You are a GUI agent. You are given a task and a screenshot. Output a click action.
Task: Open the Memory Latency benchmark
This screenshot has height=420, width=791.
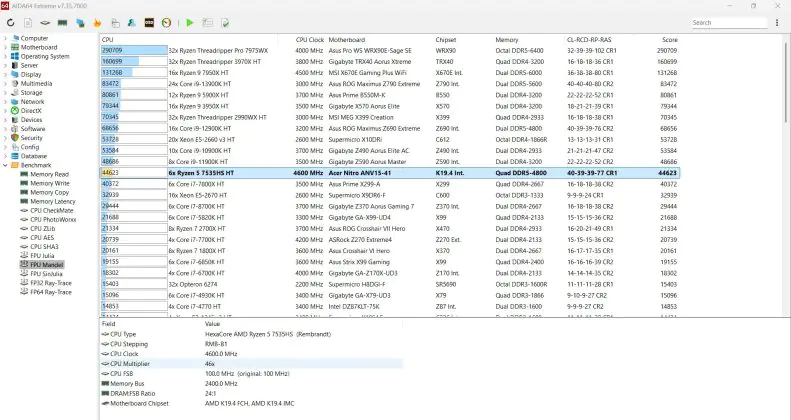[x=52, y=202]
